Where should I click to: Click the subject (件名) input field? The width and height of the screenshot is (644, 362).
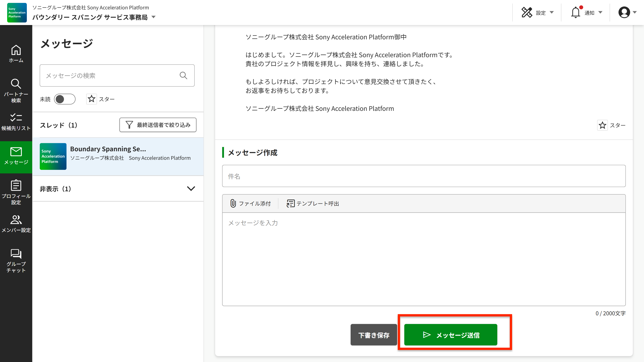pos(424,176)
